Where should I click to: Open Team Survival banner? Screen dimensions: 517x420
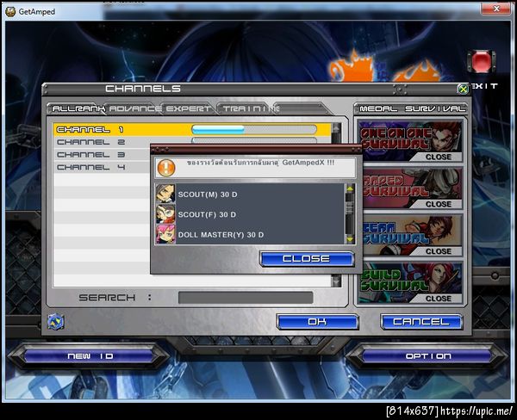click(412, 236)
